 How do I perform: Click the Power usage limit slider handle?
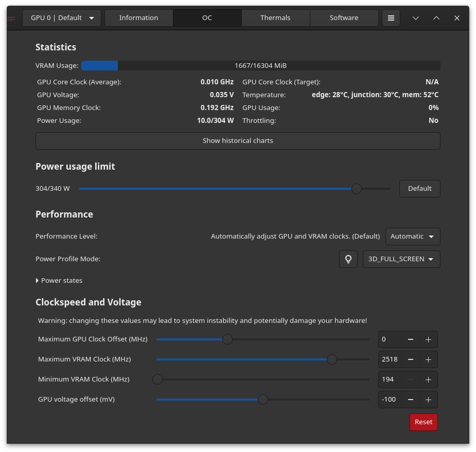point(356,189)
